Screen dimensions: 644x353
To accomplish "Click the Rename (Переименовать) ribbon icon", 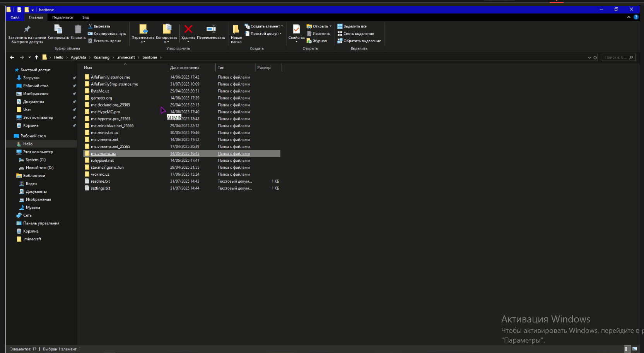I will [211, 29].
